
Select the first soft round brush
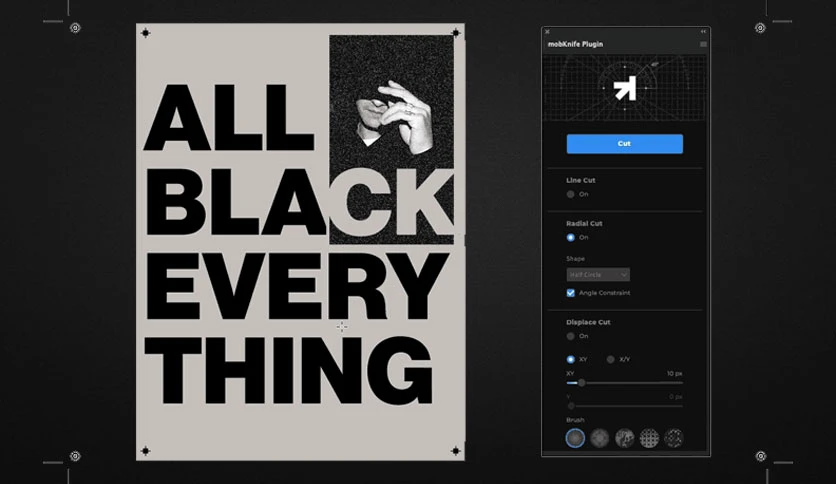click(x=575, y=438)
